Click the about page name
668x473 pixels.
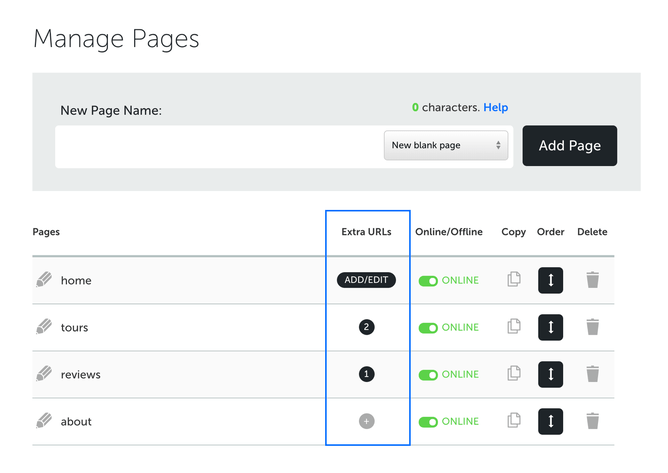point(76,422)
